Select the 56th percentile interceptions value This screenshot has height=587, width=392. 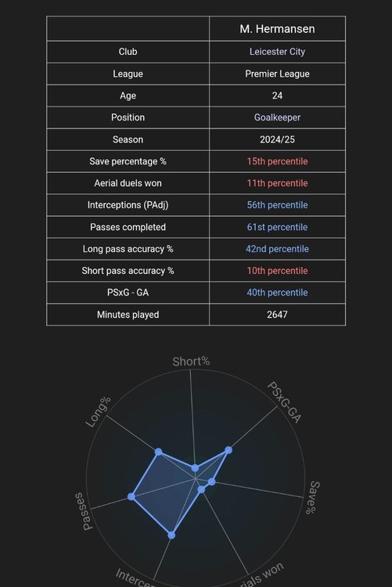(277, 205)
